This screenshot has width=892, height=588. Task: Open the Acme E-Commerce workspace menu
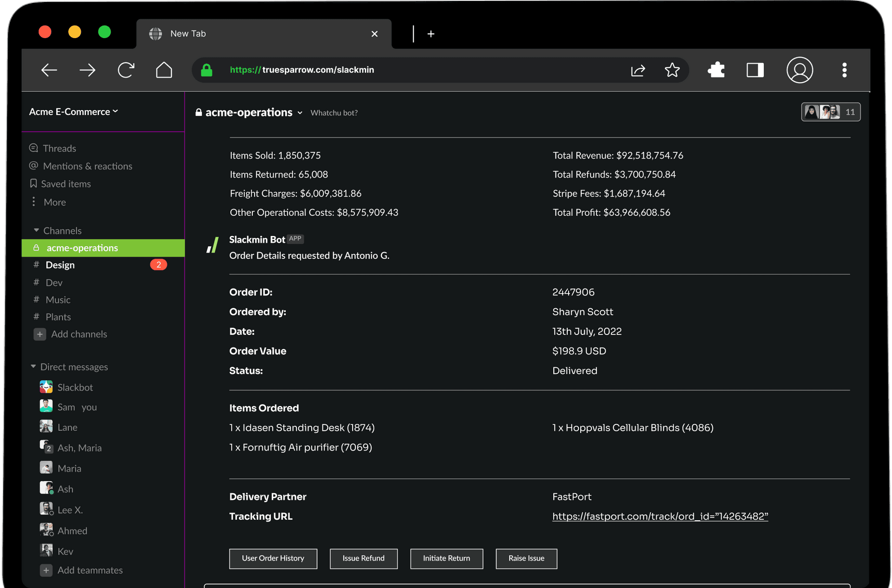pyautogui.click(x=73, y=111)
